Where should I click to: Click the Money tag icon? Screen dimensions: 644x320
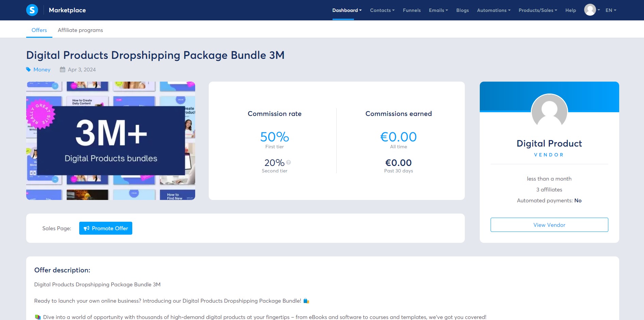click(x=29, y=69)
